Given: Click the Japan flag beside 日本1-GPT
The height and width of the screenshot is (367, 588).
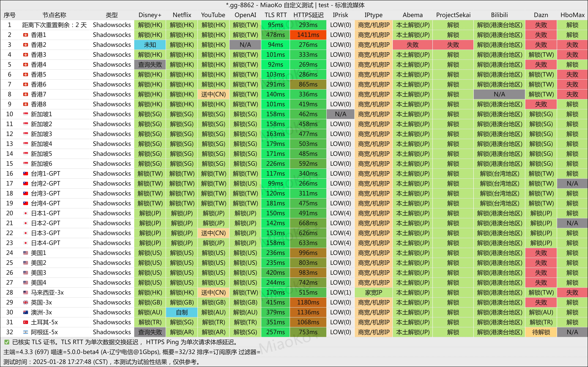Looking at the screenshot, I should pyautogui.click(x=25, y=213).
